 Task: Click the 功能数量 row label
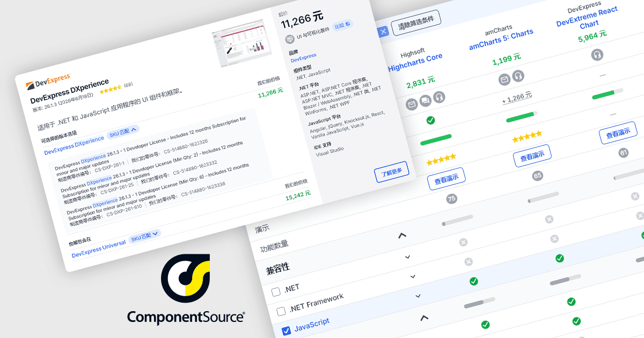pyautogui.click(x=274, y=245)
